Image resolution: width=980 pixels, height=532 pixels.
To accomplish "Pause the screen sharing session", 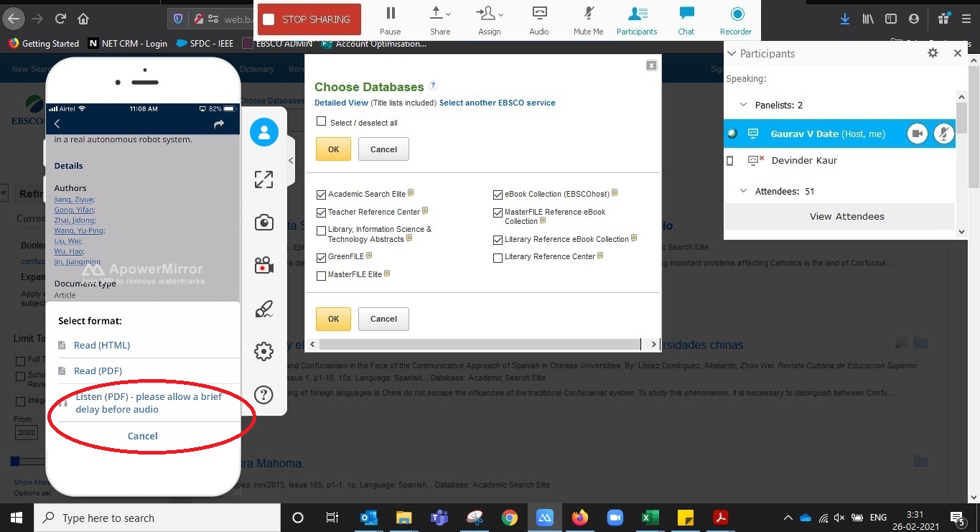I will pyautogui.click(x=391, y=20).
